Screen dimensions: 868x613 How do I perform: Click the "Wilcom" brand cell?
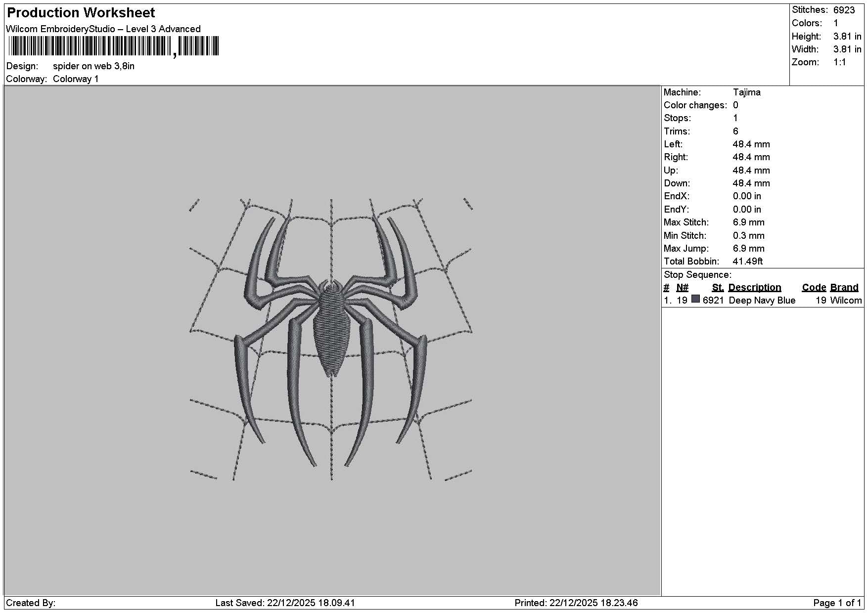click(x=846, y=301)
